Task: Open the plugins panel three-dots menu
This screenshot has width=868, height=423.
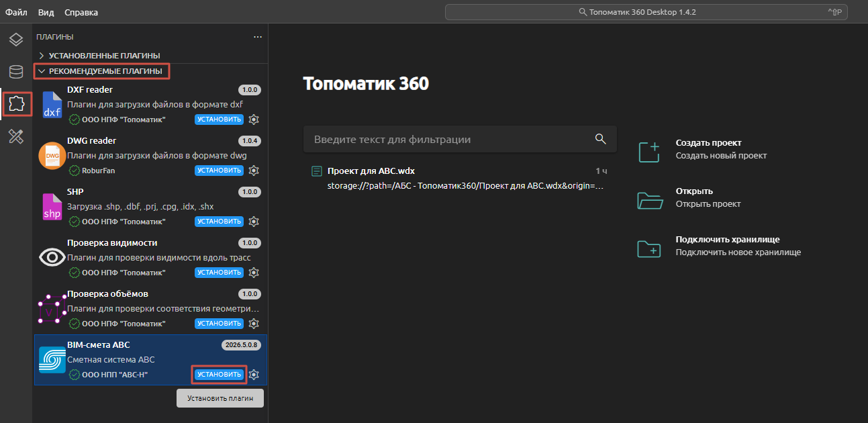Action: pos(258,37)
